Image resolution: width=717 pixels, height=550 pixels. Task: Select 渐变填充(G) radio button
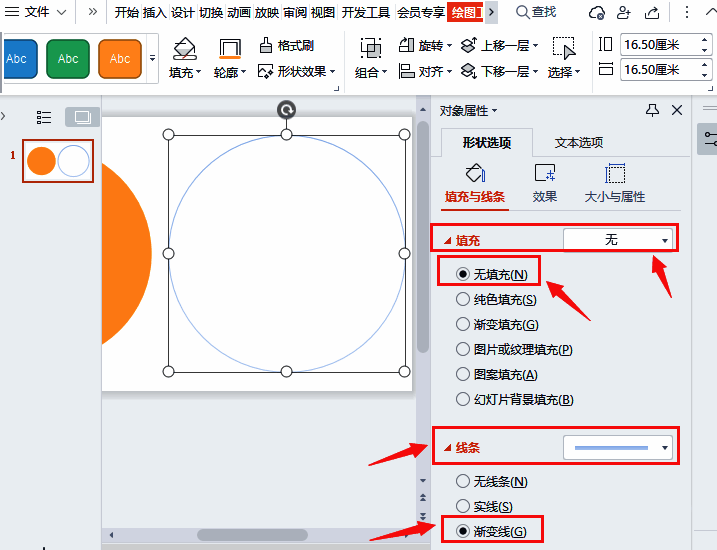point(463,325)
